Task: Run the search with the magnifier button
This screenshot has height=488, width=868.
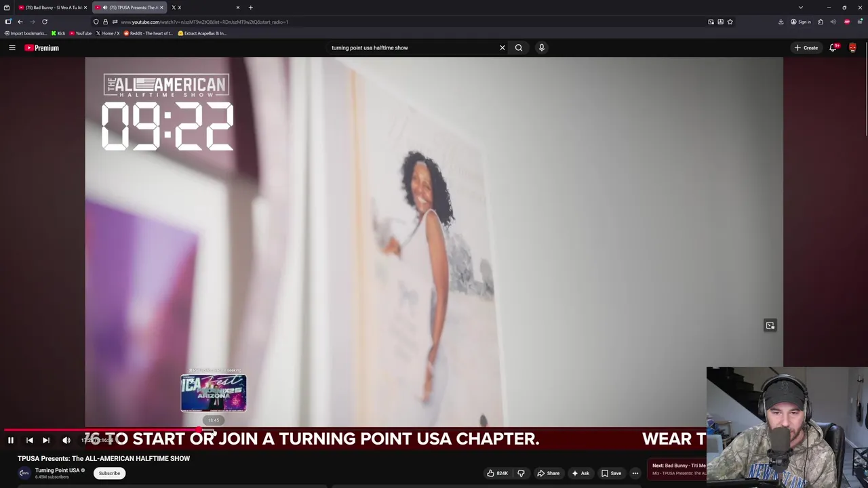Action: (519, 47)
